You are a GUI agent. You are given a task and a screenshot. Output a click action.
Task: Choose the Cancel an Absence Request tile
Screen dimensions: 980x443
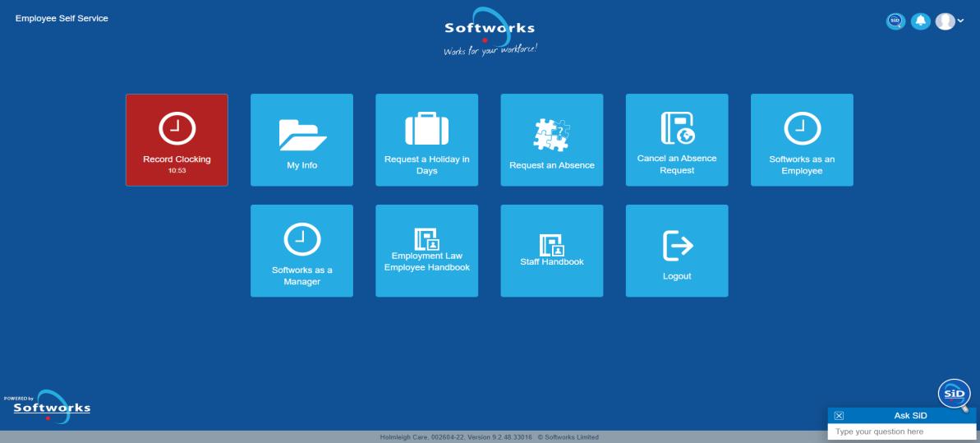677,140
